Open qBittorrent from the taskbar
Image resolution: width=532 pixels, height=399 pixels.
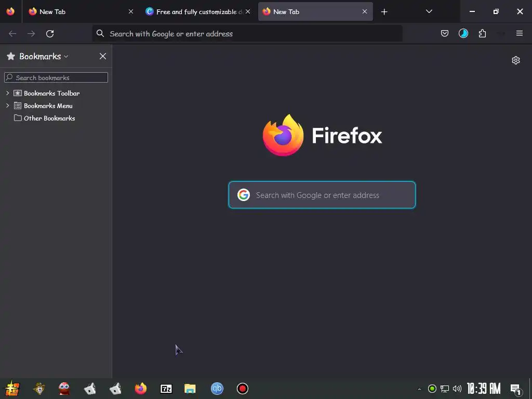(217, 389)
